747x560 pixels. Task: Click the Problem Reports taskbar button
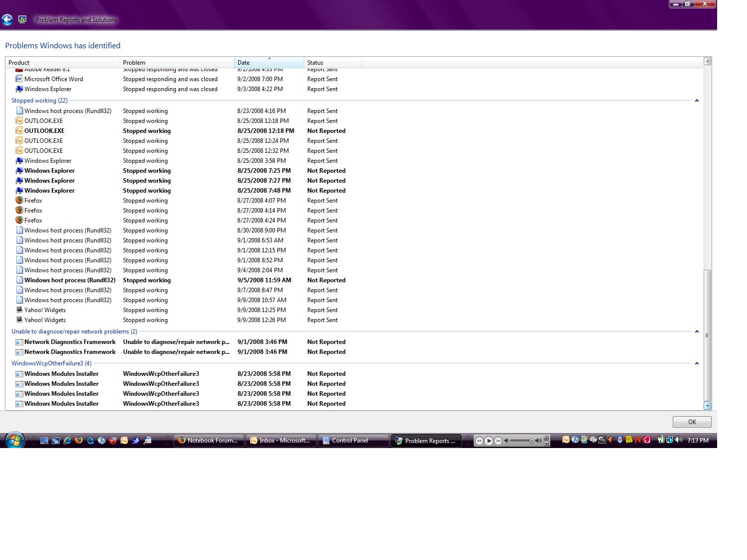click(426, 441)
